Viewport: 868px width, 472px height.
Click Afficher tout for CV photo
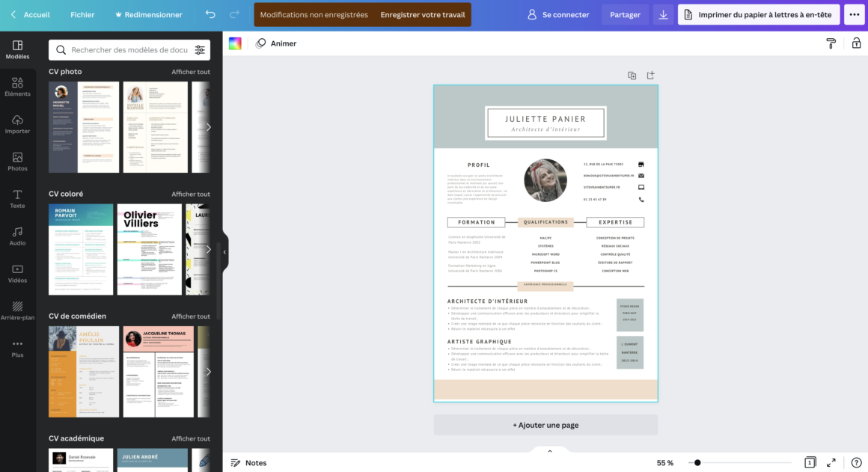tap(190, 72)
